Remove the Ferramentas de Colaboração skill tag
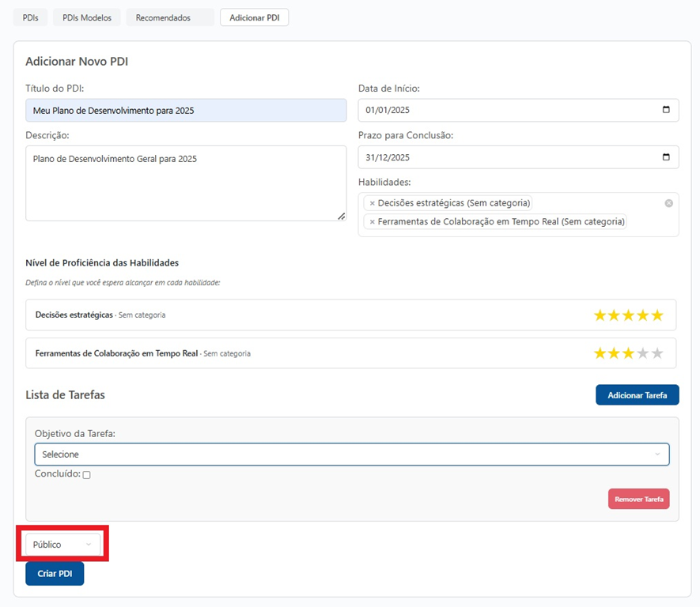 point(372,222)
